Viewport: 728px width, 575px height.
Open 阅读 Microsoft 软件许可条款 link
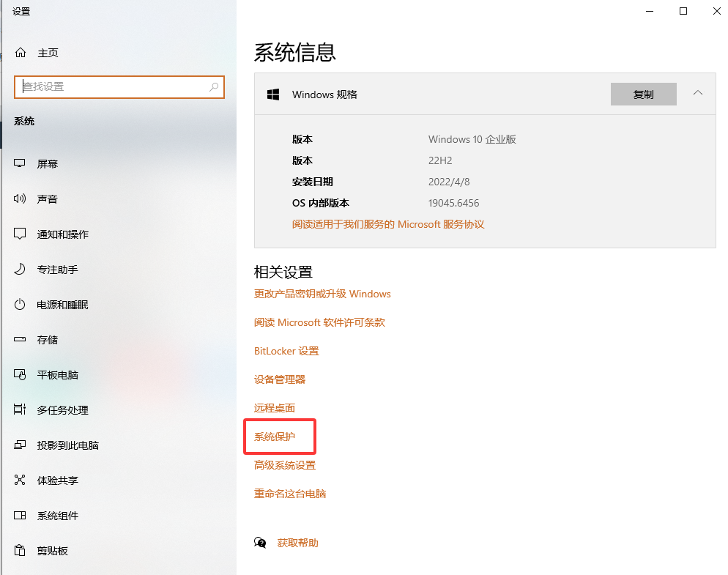pos(319,322)
